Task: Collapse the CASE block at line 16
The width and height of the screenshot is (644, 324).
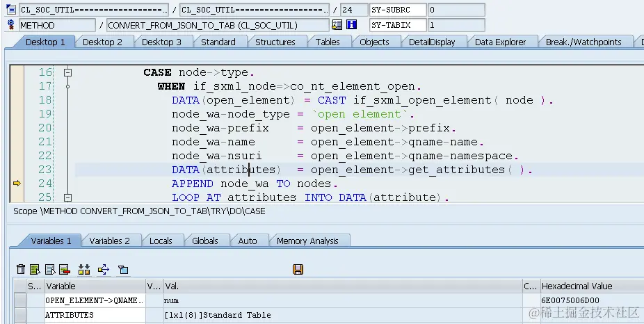Action: point(67,72)
